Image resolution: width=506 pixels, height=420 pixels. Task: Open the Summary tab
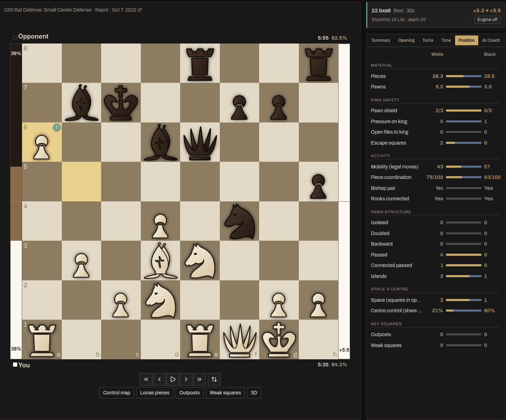(381, 40)
